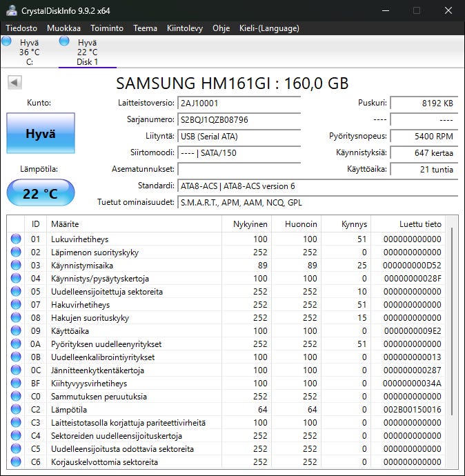The height and width of the screenshot is (476, 465).
Task: Click the Nykyinen column header
Action: 246,224
